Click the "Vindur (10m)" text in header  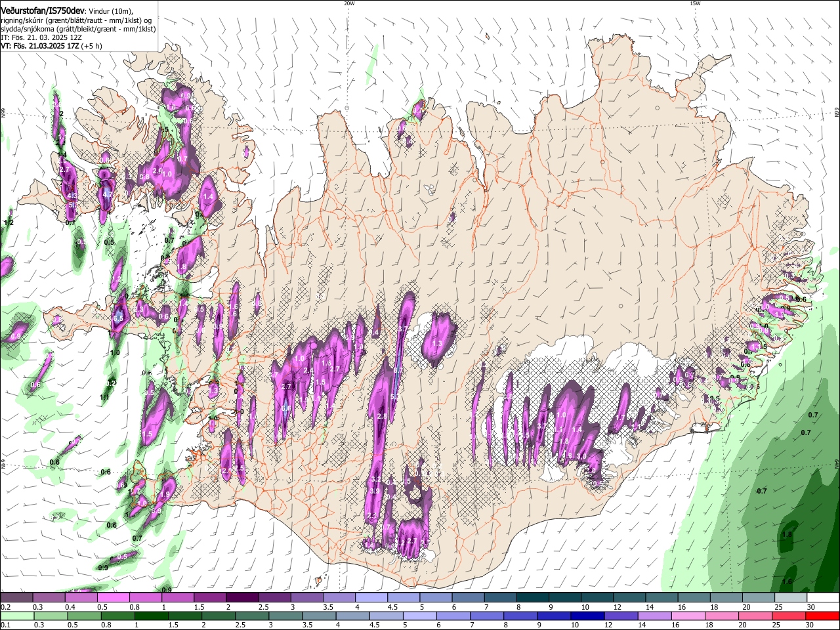(x=110, y=11)
